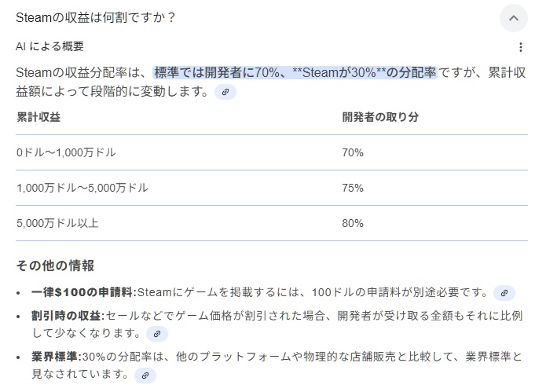The image size is (546, 392).
Task: Click the AI による概要 label
Action: [49, 47]
